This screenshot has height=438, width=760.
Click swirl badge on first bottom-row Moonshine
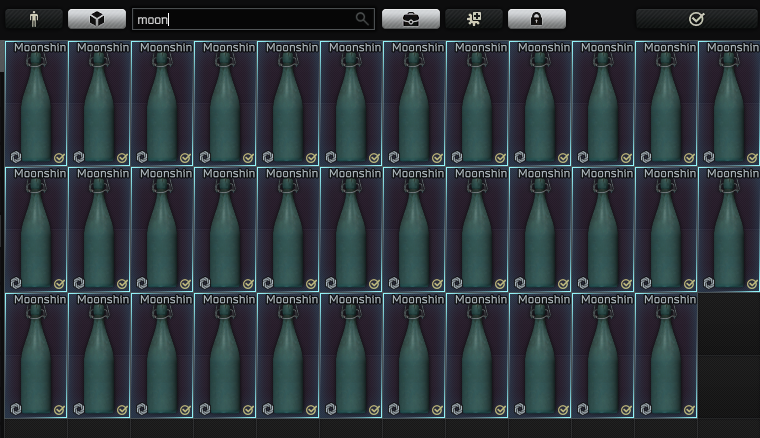pos(16,409)
